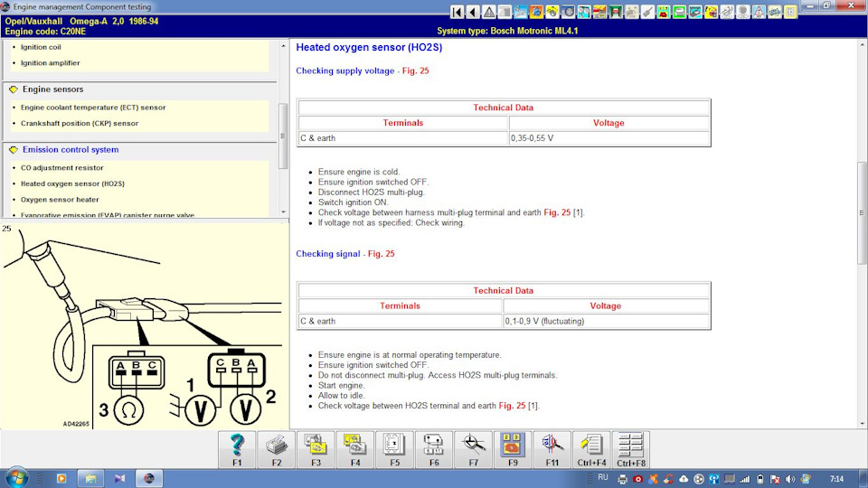
Task: Click the volume icon in system tray
Action: 790,479
